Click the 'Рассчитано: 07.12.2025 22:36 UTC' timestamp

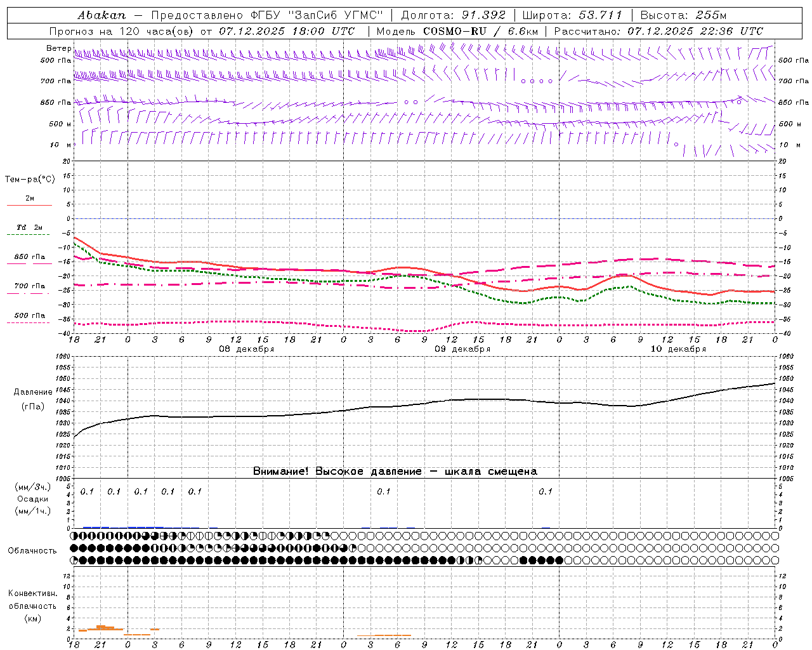[658, 31]
